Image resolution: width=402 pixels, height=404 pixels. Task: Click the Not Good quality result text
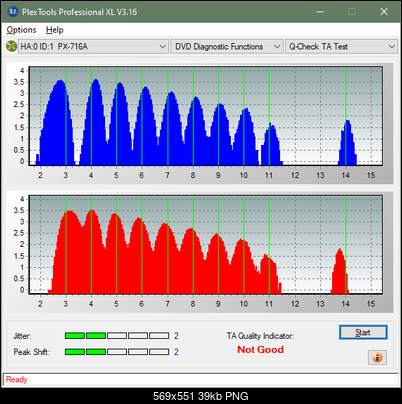pyautogui.click(x=260, y=350)
